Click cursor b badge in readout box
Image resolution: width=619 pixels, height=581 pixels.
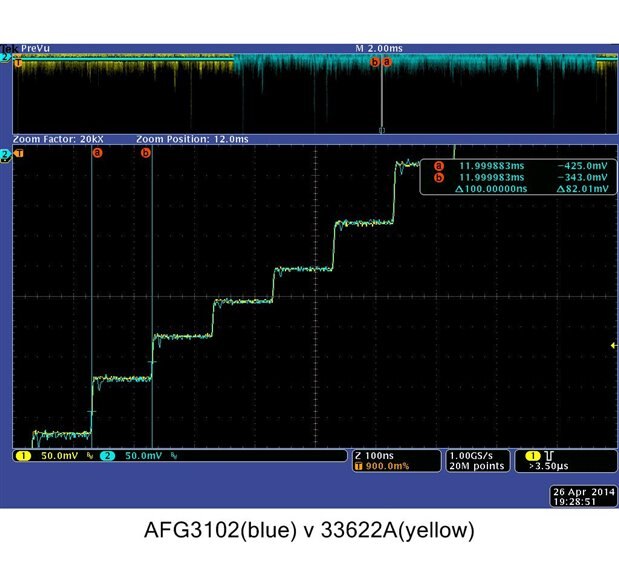coord(439,178)
